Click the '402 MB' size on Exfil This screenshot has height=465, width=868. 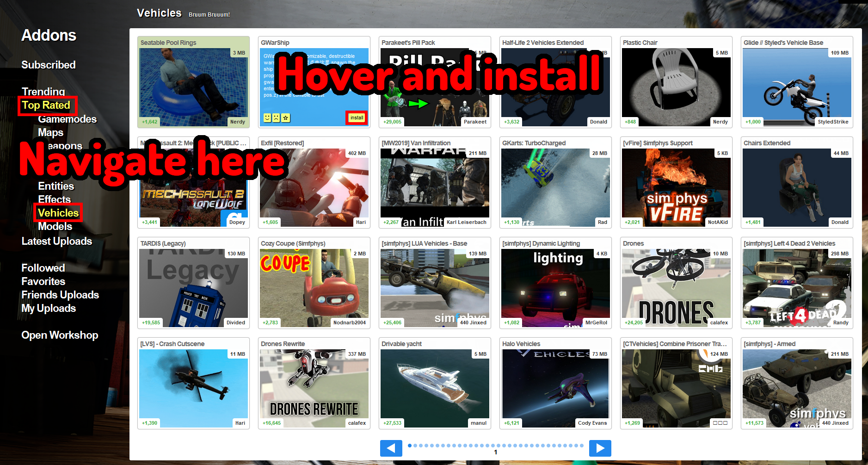pos(357,153)
